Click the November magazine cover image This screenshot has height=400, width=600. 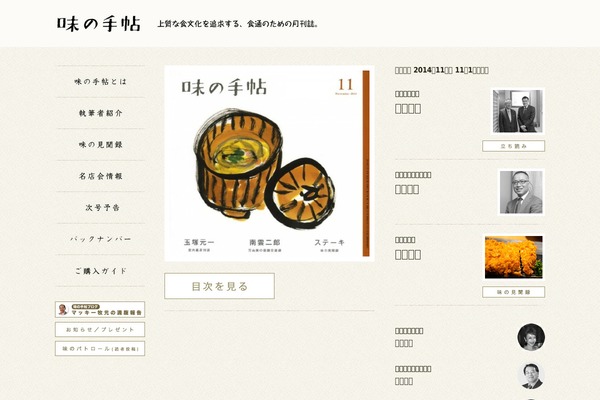tap(269, 163)
